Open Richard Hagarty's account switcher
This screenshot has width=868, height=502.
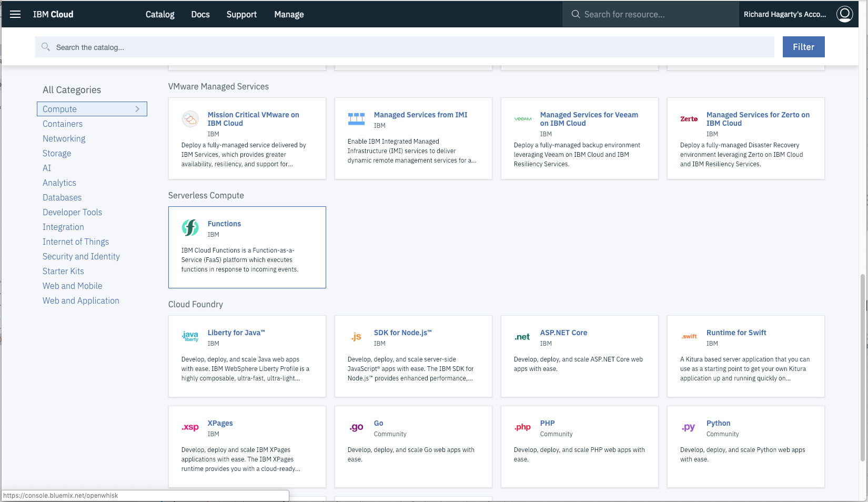click(785, 14)
